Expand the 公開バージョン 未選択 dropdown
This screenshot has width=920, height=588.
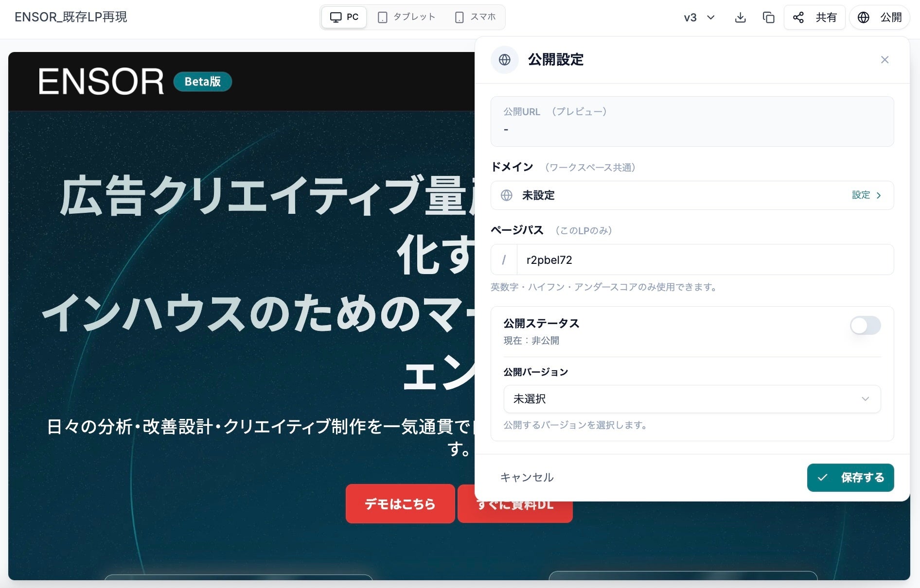coord(692,399)
